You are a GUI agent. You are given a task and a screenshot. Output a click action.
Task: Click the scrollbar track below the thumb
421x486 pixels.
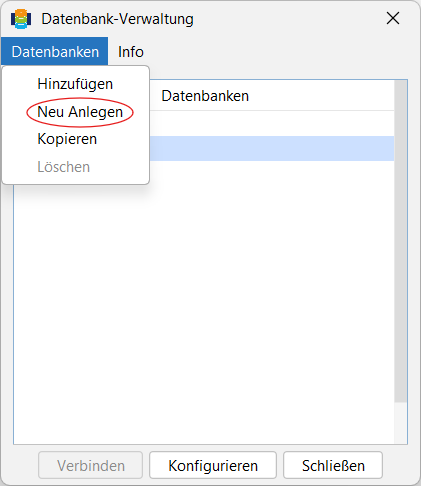tap(401, 423)
